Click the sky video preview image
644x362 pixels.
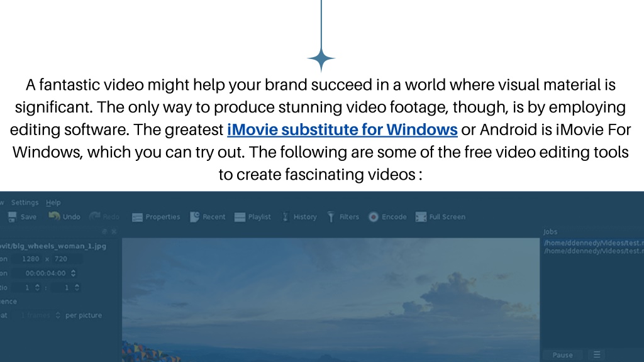[x=331, y=300]
